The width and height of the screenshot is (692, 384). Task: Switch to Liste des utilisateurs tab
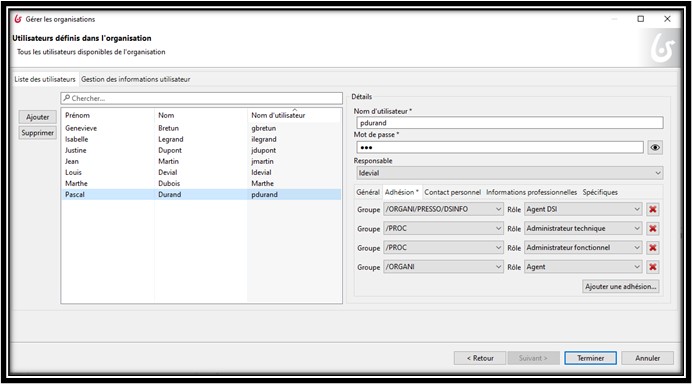click(x=45, y=79)
